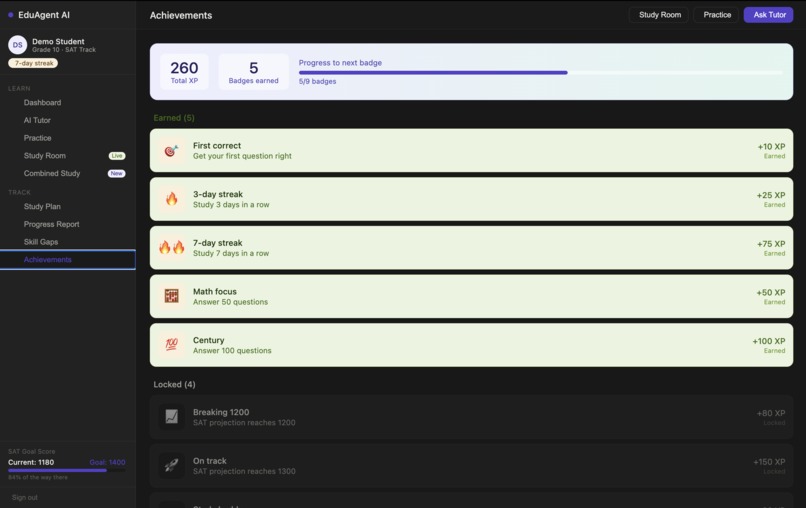Open the Study Room top button
This screenshot has width=806, height=508.
click(660, 15)
